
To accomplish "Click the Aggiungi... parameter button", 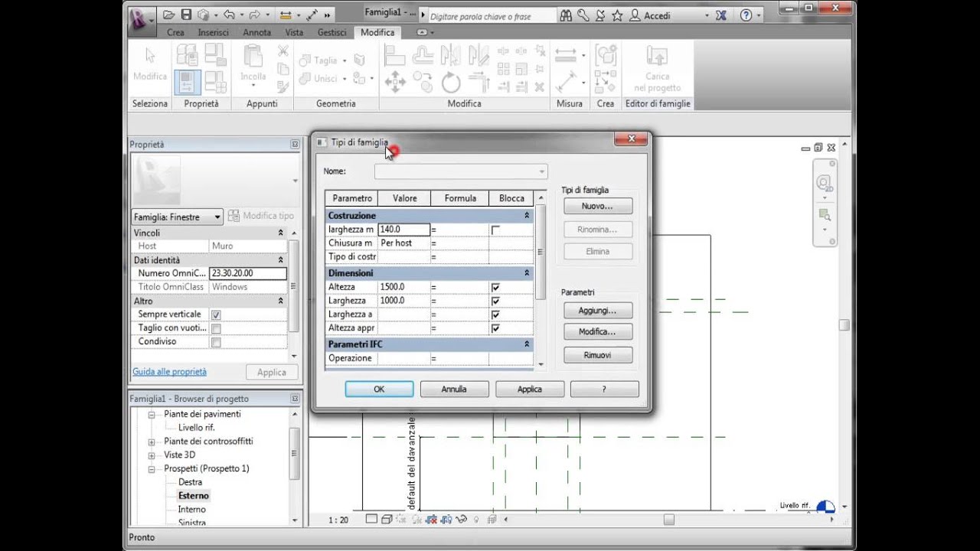I will [x=598, y=311].
